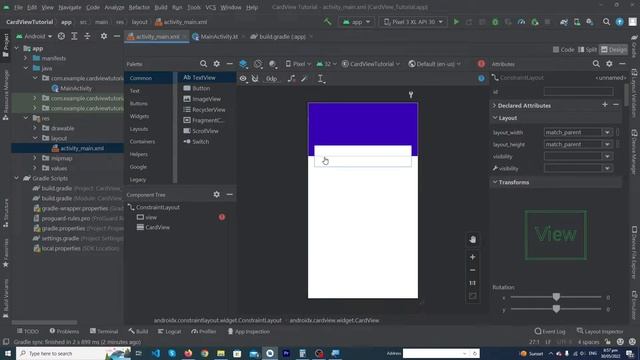This screenshot has height=360, width=640.
Task: Open the Android project view dropdown
Action: coord(34,36)
